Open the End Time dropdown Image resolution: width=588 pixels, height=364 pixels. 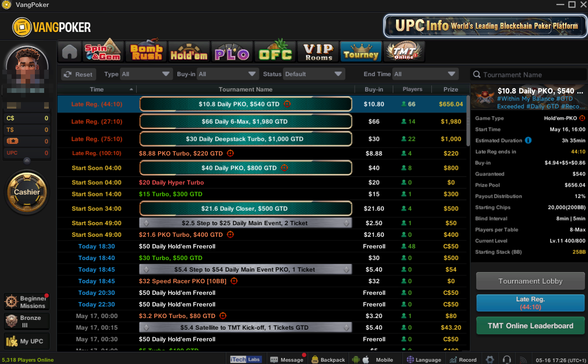tap(425, 74)
